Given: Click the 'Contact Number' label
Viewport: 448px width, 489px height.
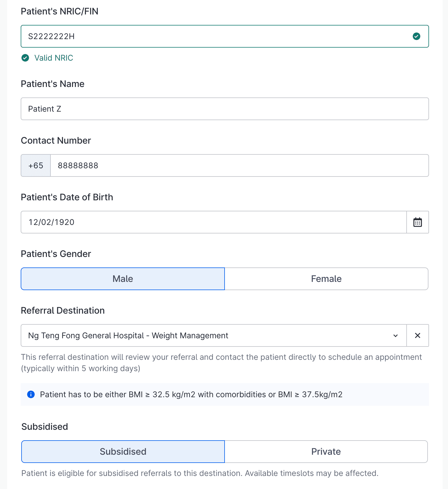Looking at the screenshot, I should (56, 141).
